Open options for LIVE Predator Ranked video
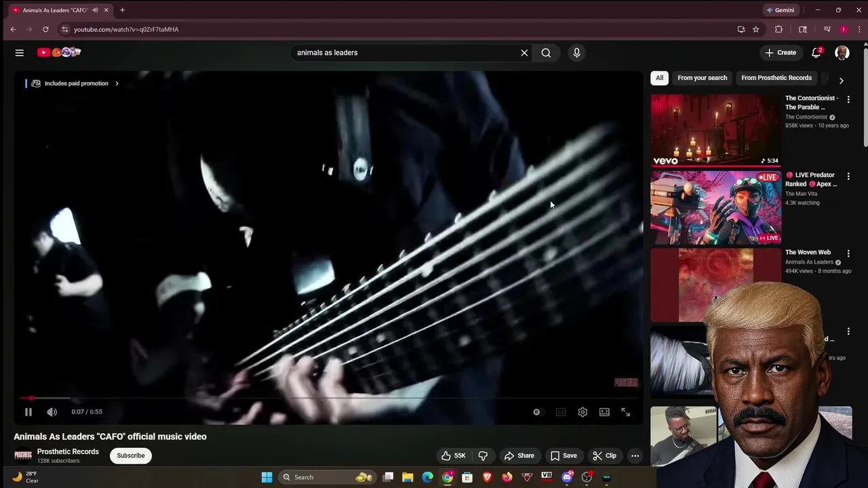Screen dimensions: 868x488 coord(848,176)
